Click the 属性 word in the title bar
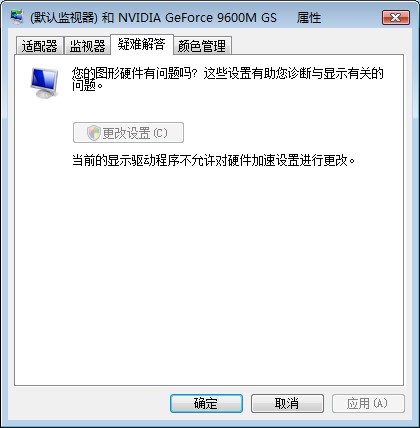The image size is (420, 428). click(309, 17)
